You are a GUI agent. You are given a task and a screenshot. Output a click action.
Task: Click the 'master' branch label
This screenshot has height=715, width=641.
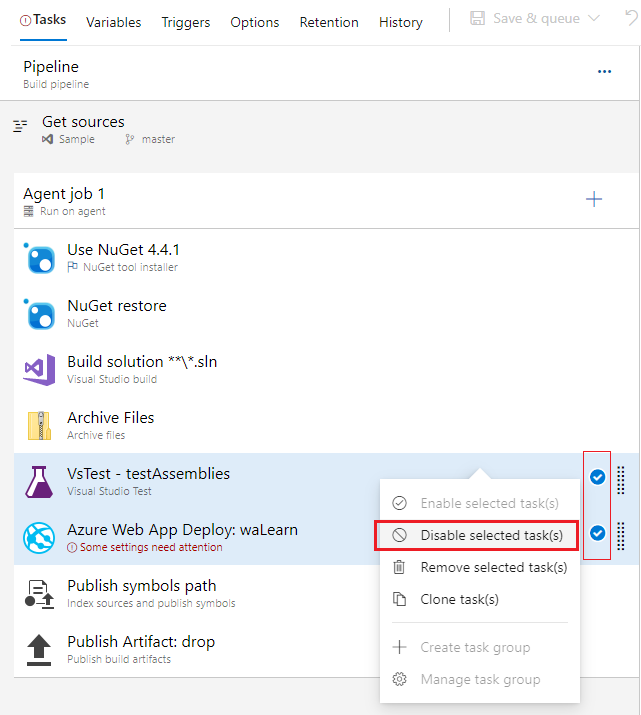tap(158, 139)
